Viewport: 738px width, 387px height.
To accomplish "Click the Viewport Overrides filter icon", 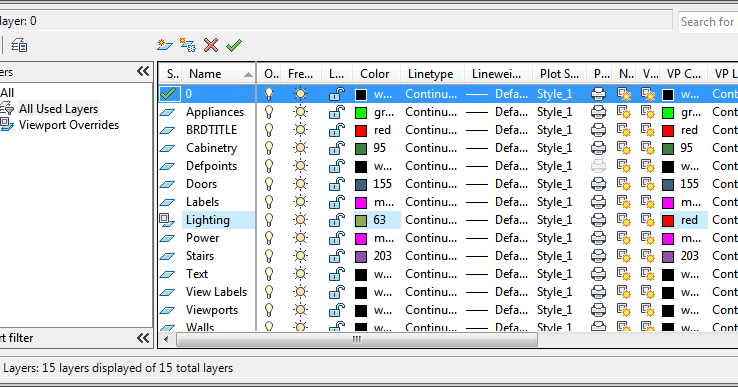I will click(x=7, y=125).
